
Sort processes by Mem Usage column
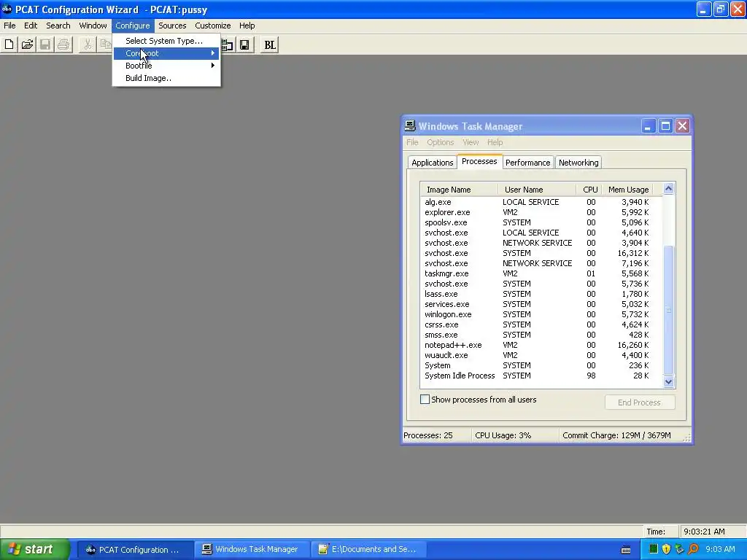[x=628, y=190]
